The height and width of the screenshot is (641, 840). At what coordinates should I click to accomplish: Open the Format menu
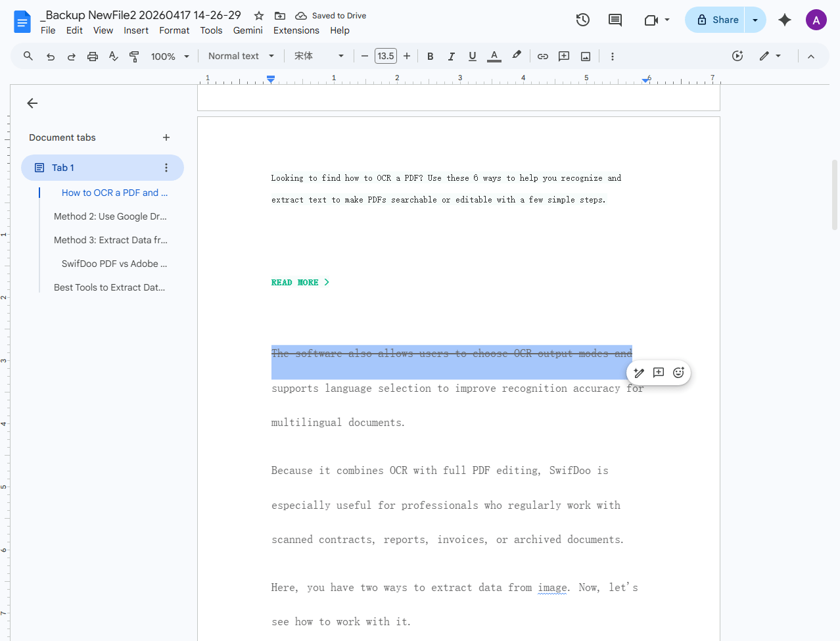tap(174, 30)
